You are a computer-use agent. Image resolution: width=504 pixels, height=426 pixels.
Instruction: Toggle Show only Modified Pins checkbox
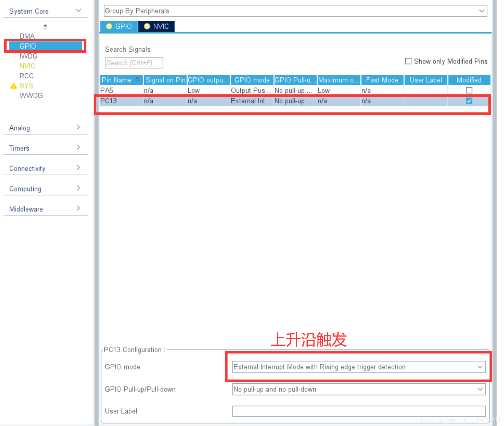pos(408,61)
